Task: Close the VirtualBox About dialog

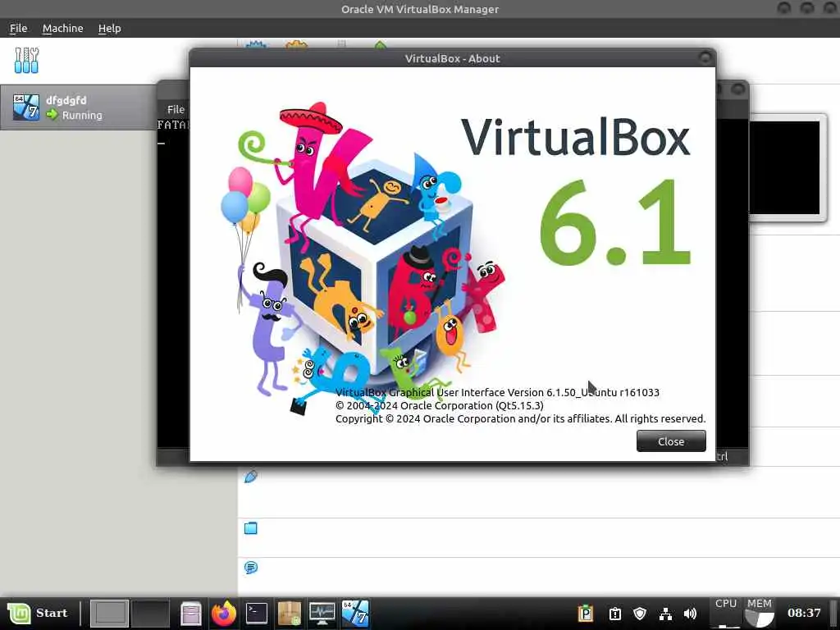Action: (671, 441)
